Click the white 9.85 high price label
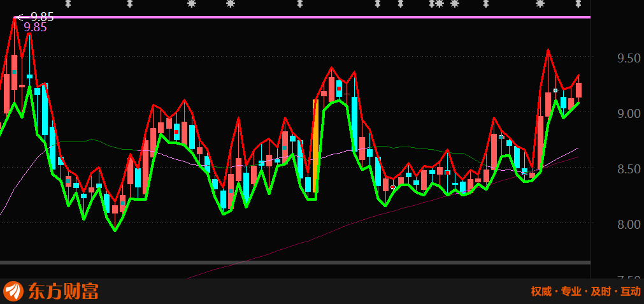Screen dimensions: 644x304 click(x=42, y=17)
